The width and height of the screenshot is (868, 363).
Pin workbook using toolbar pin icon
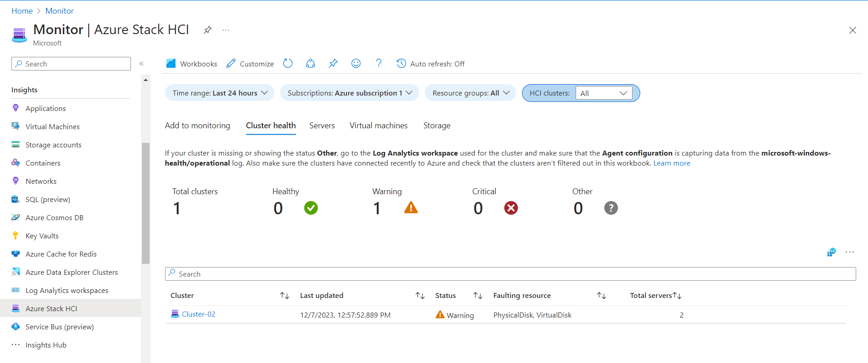[x=333, y=64]
